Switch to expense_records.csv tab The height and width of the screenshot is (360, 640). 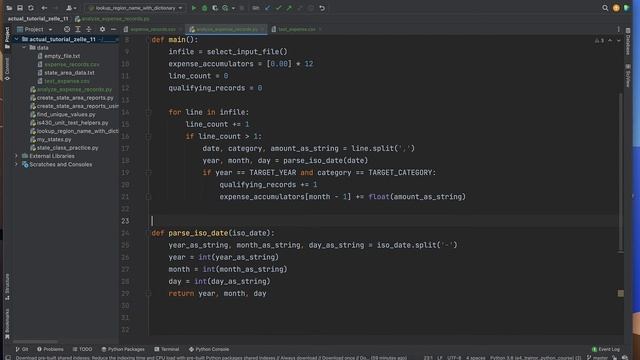click(153, 29)
